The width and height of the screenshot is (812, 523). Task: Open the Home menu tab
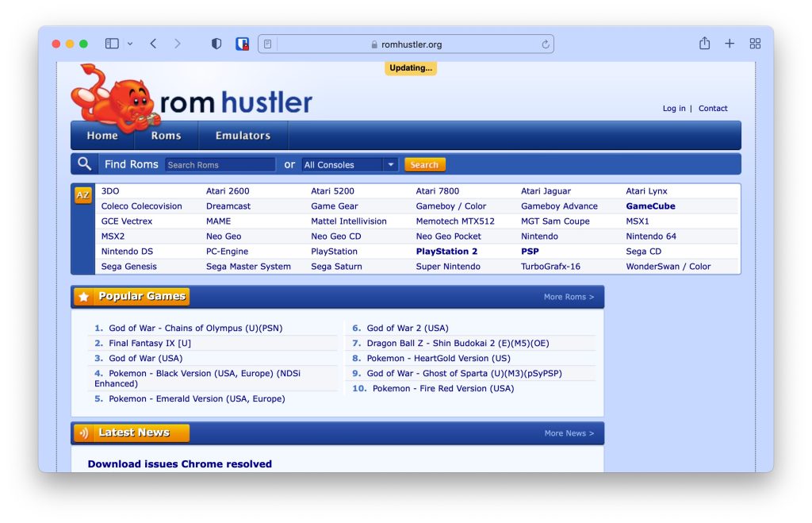pos(102,135)
